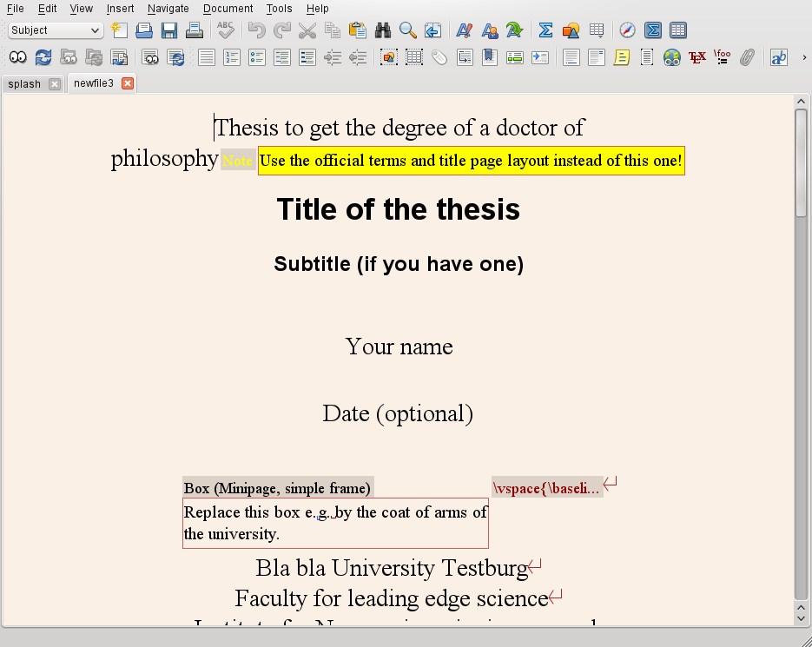The height and width of the screenshot is (647, 812).
Task: Open the Subject paragraph style dropdown
Action: [x=56, y=30]
